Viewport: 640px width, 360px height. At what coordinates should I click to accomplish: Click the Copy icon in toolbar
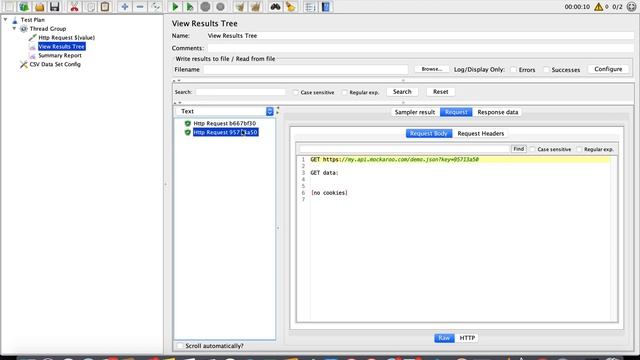pos(90,7)
